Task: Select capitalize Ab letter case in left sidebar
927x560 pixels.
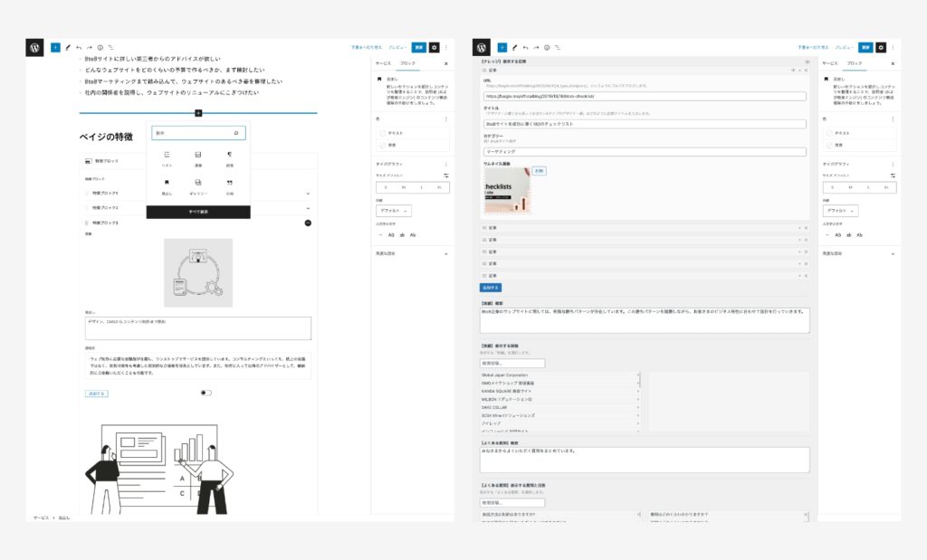Action: pos(413,235)
